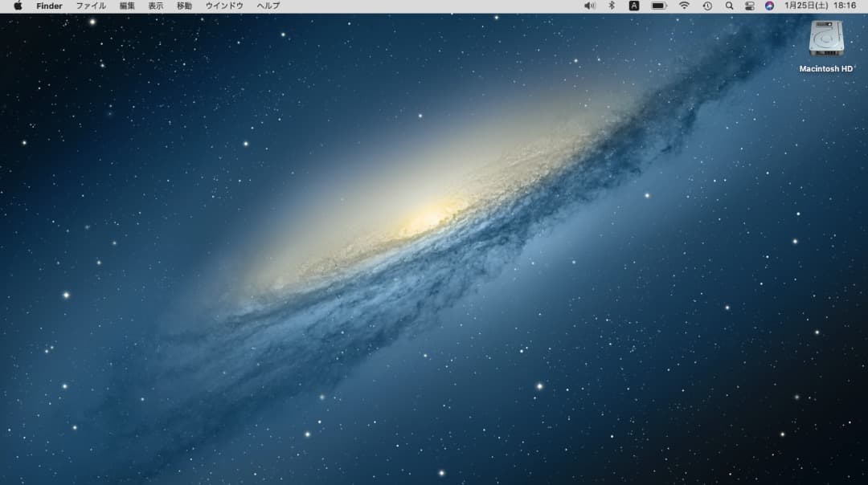Click the Macintosh HD label text
This screenshot has height=485, width=868.
point(825,69)
